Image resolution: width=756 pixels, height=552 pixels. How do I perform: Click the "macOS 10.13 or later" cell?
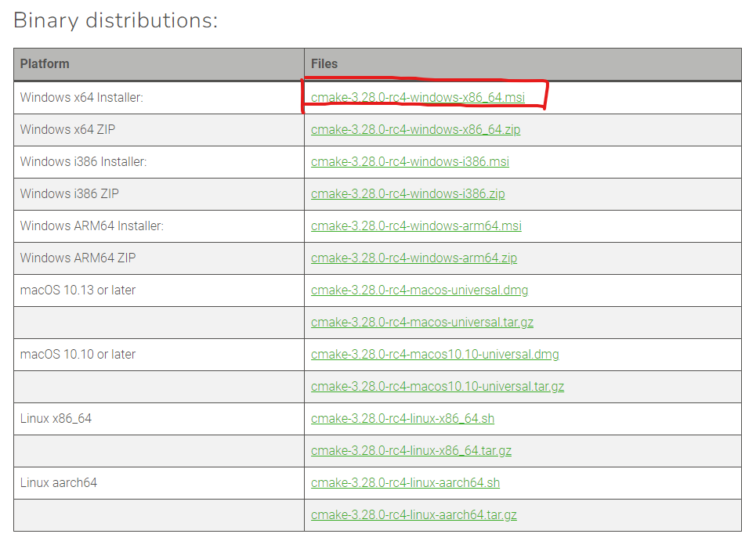click(78, 290)
